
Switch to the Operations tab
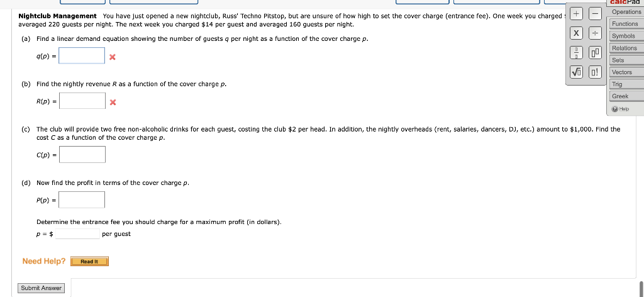coord(626,12)
